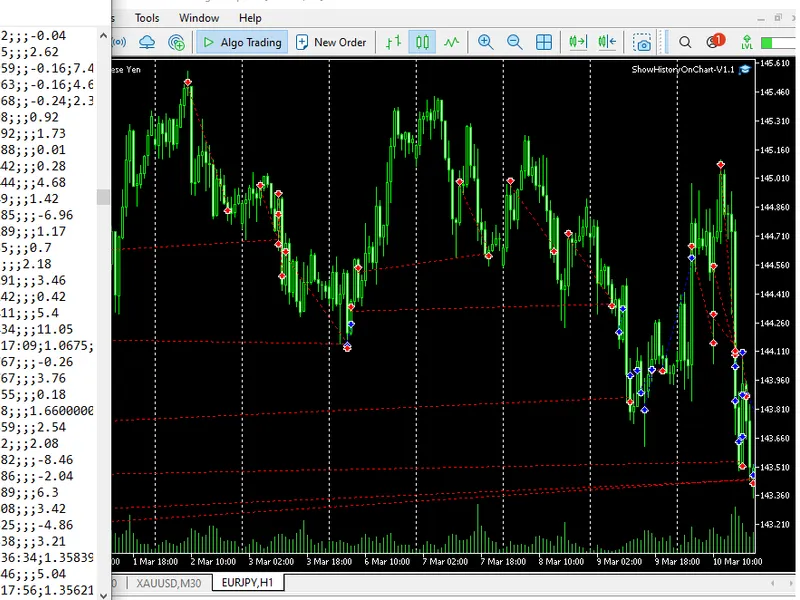Click the text window scrollbar thumb
The image size is (800, 600).
tap(104, 197)
